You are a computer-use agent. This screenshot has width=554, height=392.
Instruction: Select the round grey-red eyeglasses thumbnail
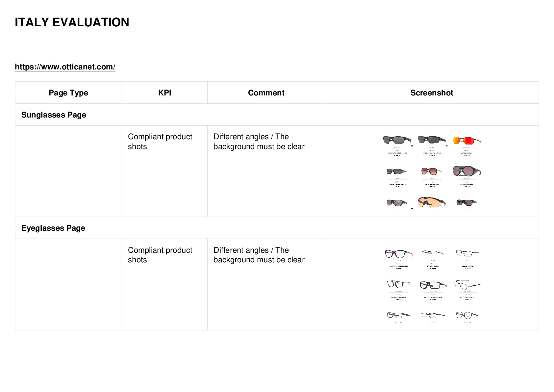(467, 315)
